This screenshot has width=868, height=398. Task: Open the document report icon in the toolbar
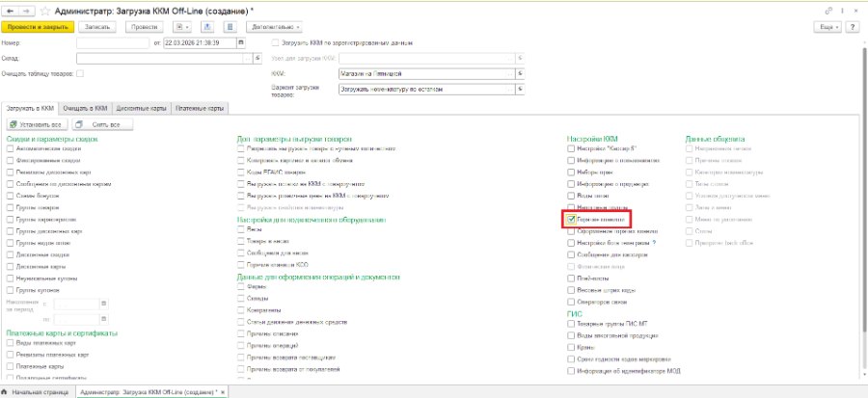231,27
